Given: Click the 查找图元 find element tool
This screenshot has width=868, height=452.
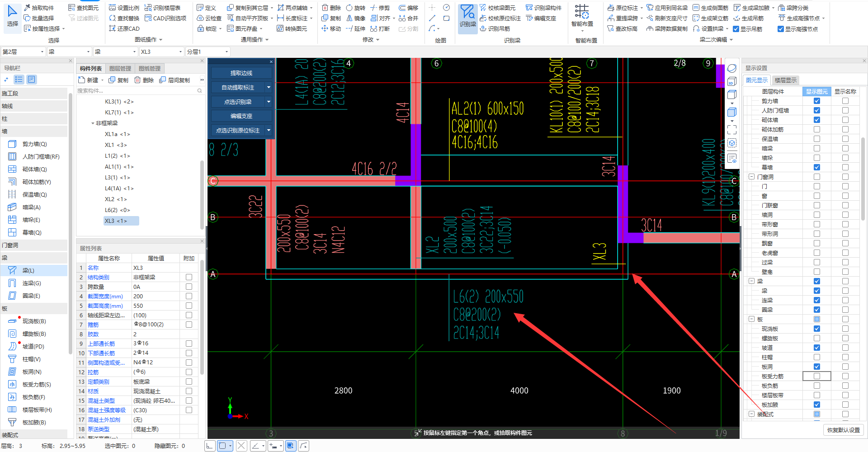Looking at the screenshot, I should [84, 8].
